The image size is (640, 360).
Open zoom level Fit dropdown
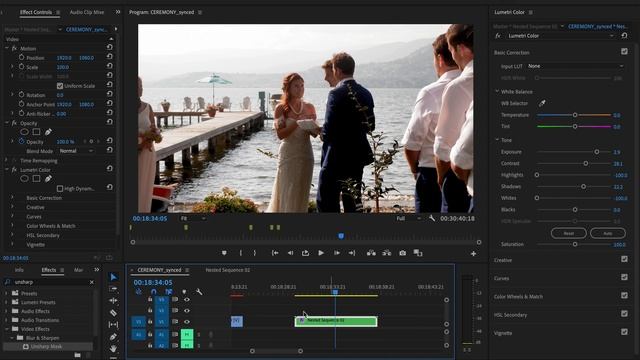click(x=193, y=218)
